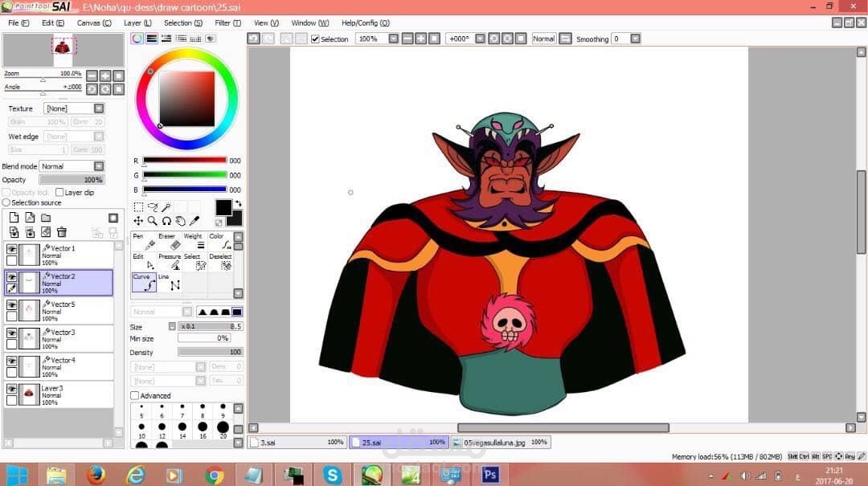The width and height of the screenshot is (868, 486).
Task: Hide the Vector1 layer
Action: pos(11,248)
